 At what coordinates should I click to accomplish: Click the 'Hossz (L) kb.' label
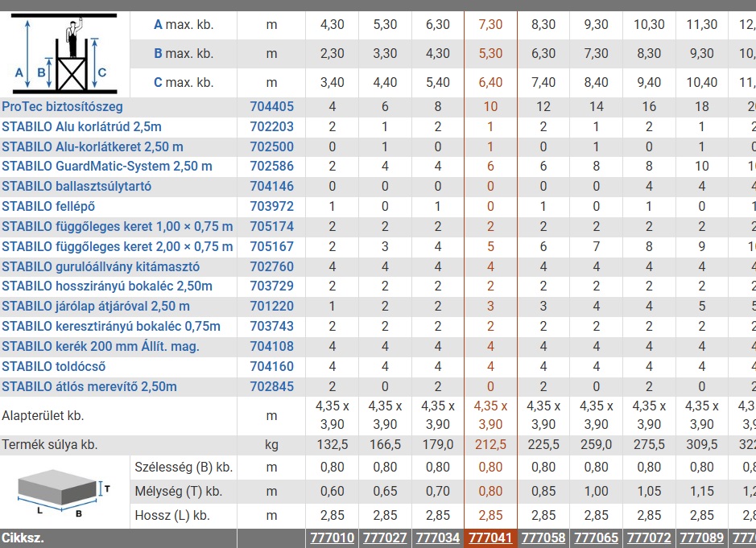pos(172,515)
